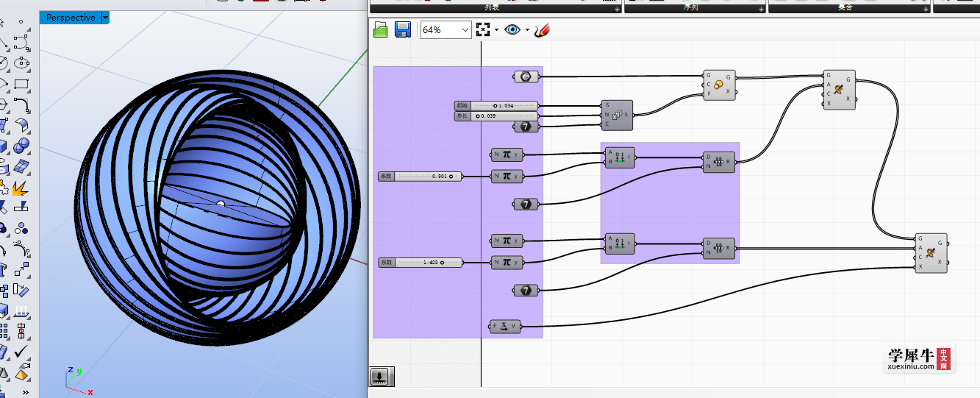Click the download arrow icon at canvas bottom-left

[379, 376]
